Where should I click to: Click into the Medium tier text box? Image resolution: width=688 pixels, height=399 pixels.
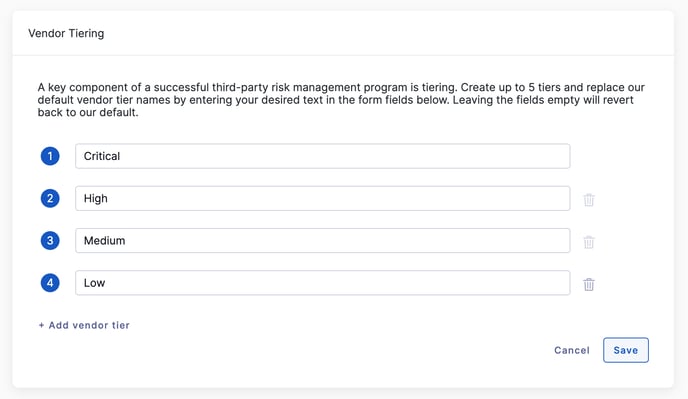(x=322, y=241)
